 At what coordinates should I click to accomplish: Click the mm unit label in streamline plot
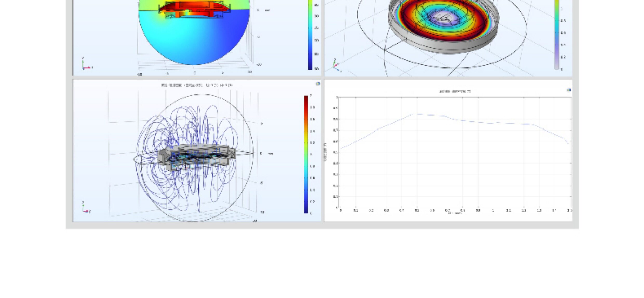pos(271,154)
